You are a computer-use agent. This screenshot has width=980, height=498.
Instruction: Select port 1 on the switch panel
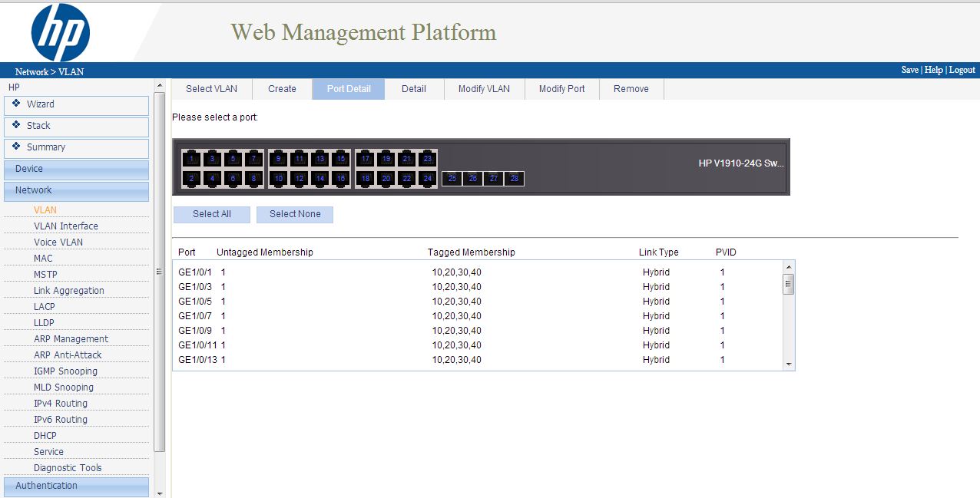(191, 159)
